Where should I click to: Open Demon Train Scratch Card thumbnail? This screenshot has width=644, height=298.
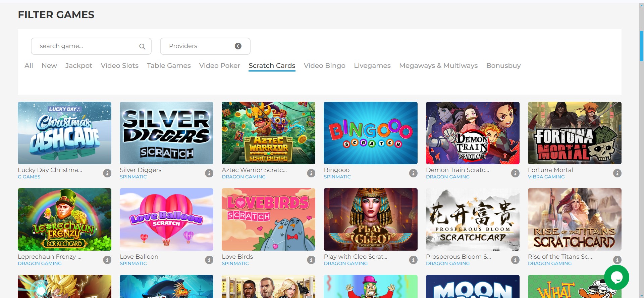click(473, 133)
